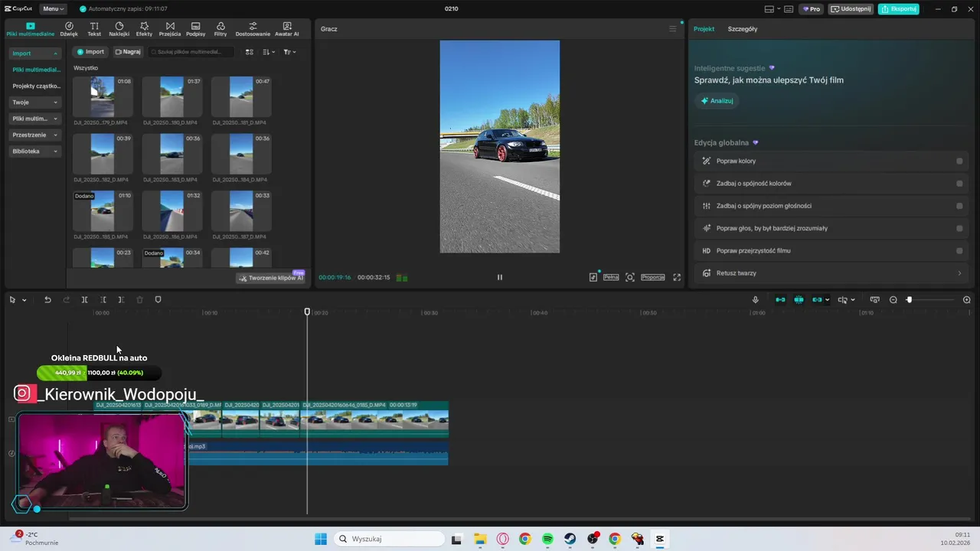The image size is (980, 551).
Task: Enable Popraw głos toggle
Action: click(x=959, y=228)
